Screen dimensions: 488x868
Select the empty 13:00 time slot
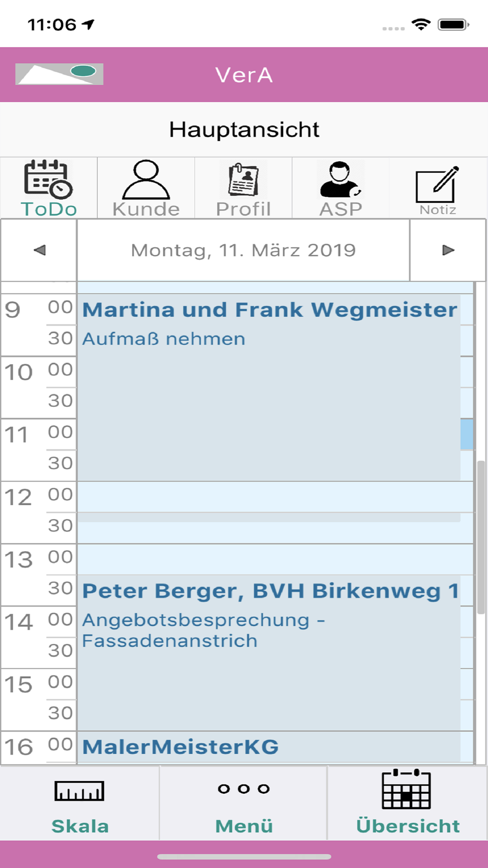pyautogui.click(x=275, y=559)
